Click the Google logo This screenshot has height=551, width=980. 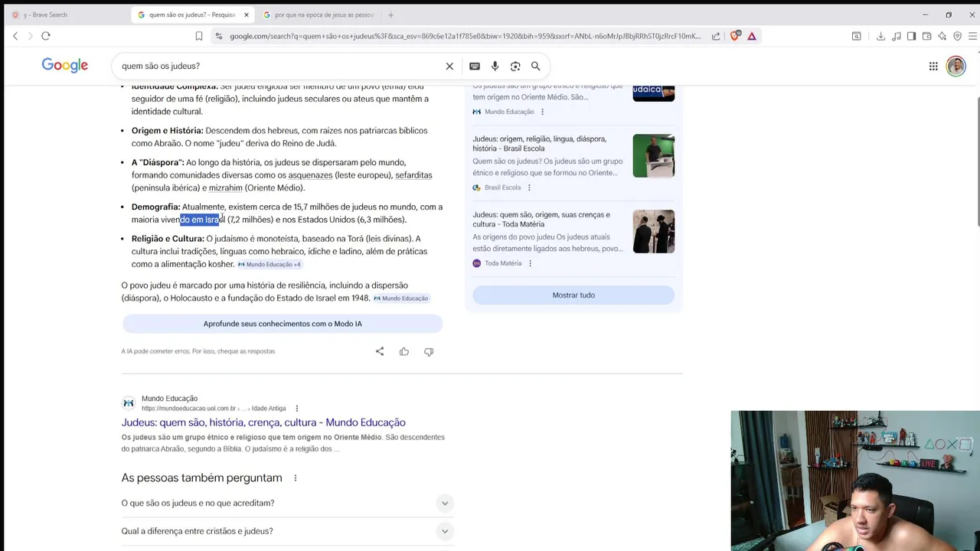pyautogui.click(x=65, y=66)
